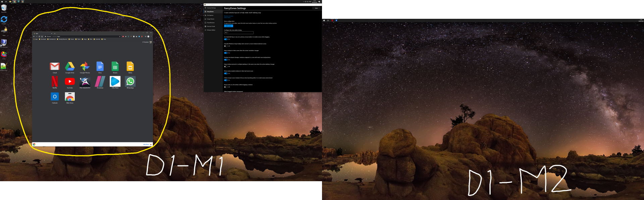Open the Video demo link
This screenshot has height=200, width=644.
[227, 17]
